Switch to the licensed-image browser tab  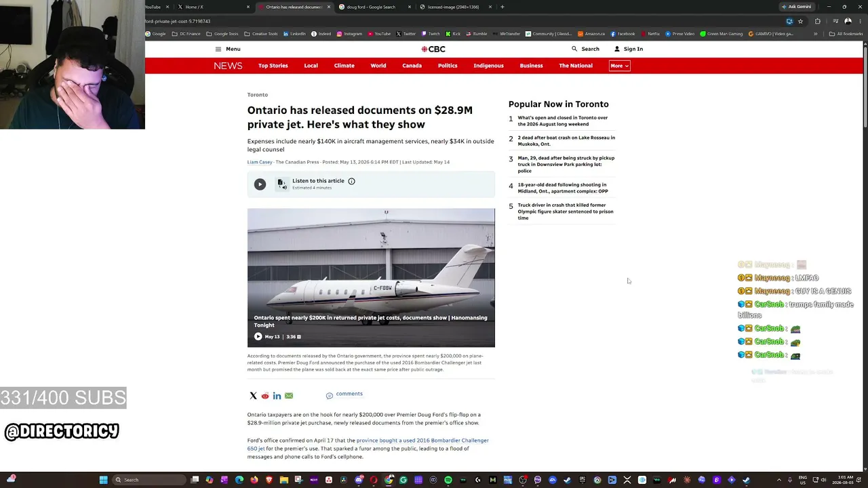pyautogui.click(x=453, y=7)
